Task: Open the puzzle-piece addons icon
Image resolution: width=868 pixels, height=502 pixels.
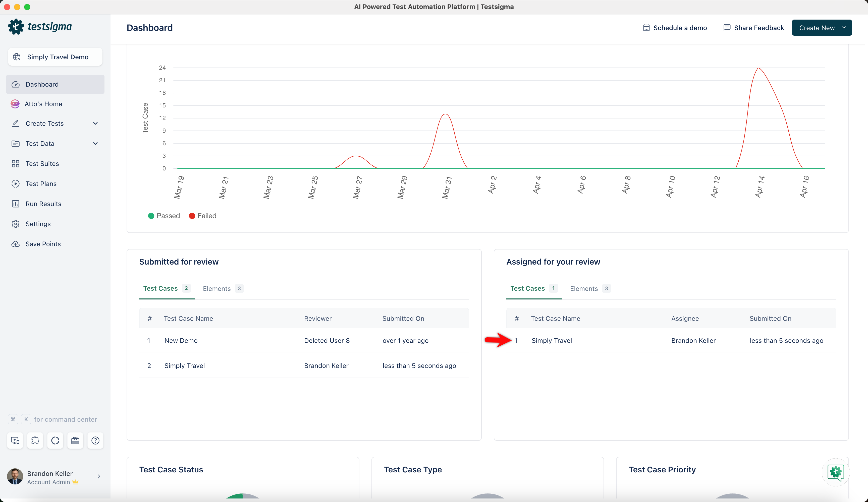Action: pos(35,440)
